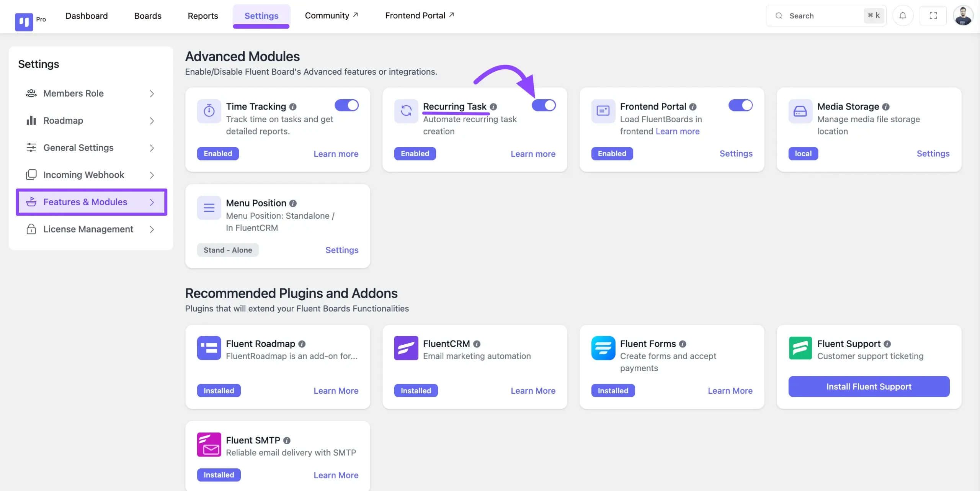
Task: Click the Search input field
Action: point(826,16)
